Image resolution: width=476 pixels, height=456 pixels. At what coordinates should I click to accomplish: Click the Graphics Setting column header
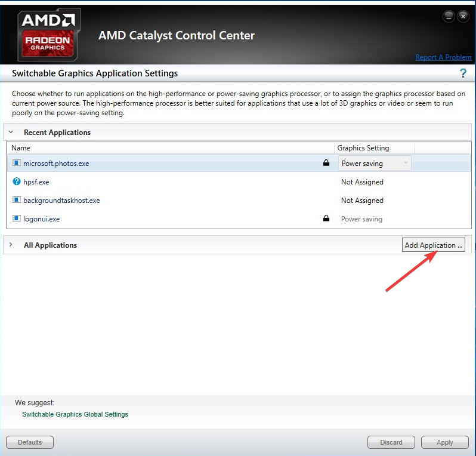click(x=375, y=148)
